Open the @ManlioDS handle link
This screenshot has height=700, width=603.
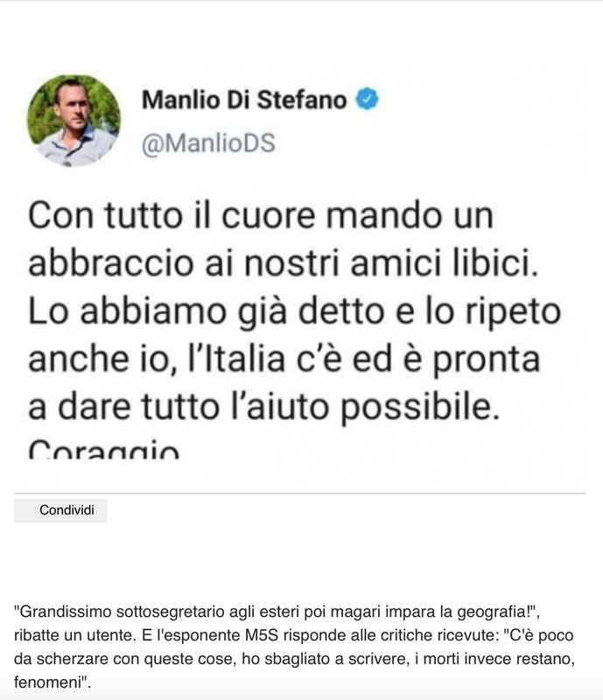(x=208, y=143)
